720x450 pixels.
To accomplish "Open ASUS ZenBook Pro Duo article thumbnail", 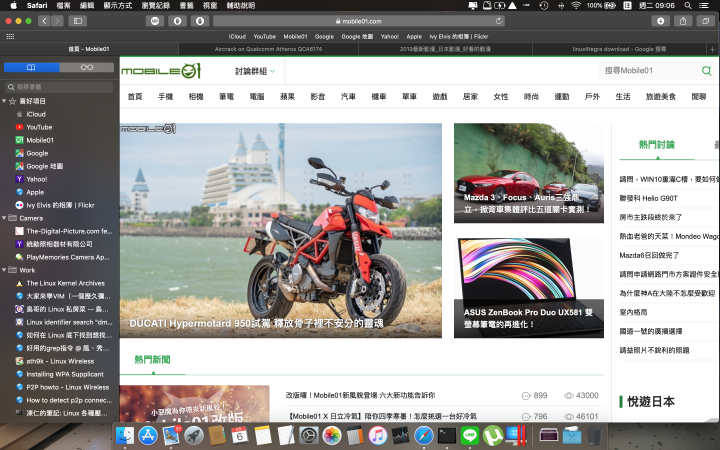I will point(529,288).
